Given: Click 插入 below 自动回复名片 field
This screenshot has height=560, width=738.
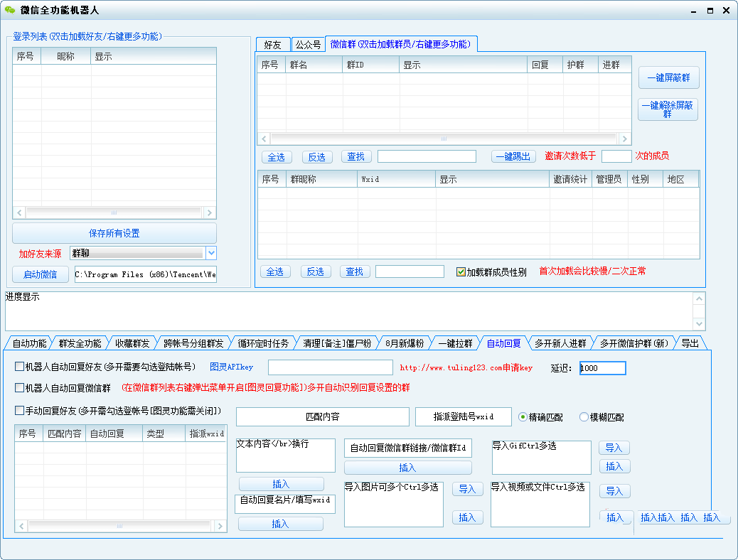Looking at the screenshot, I should point(281,524).
